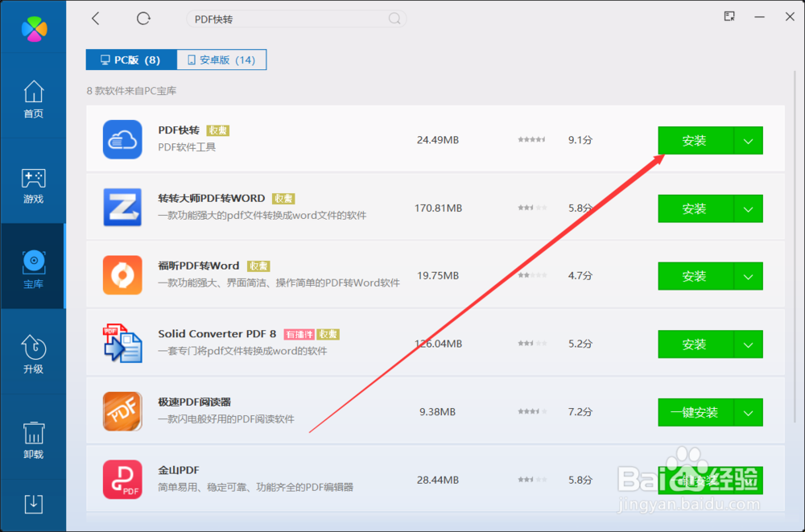Install PDF快转 with the 安装 button
Screen dimensions: 805x532
(x=694, y=140)
